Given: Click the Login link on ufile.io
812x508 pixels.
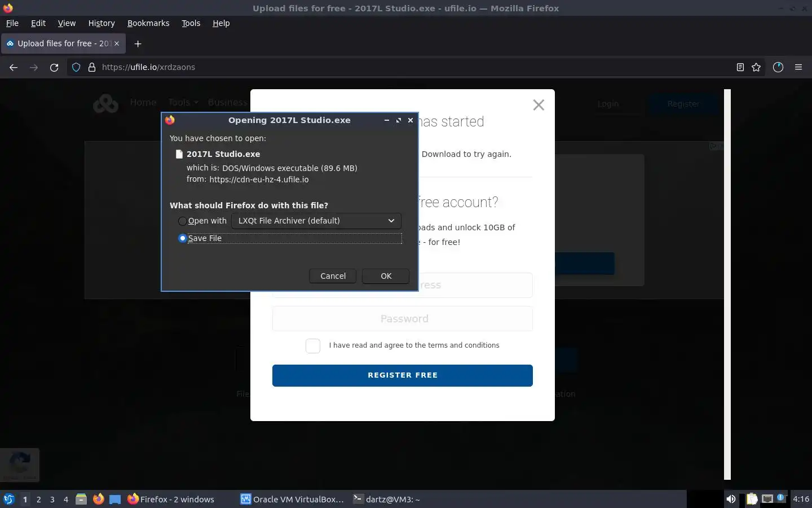Looking at the screenshot, I should (x=608, y=104).
